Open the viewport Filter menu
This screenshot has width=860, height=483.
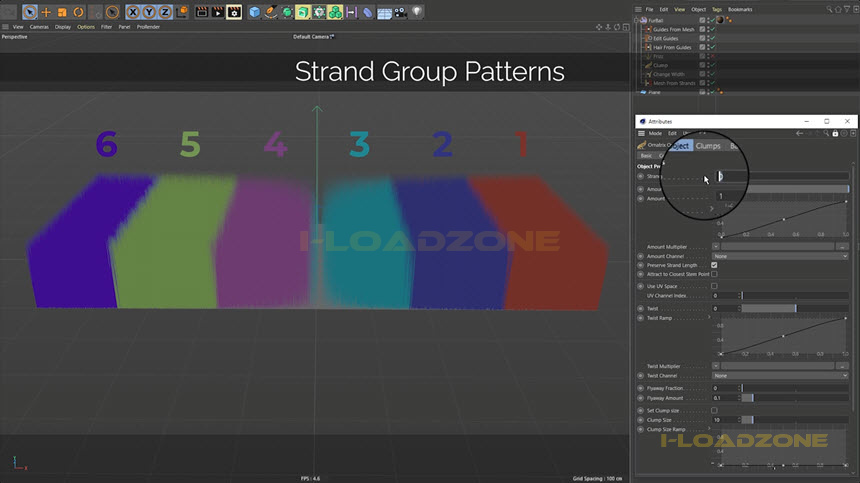106,27
